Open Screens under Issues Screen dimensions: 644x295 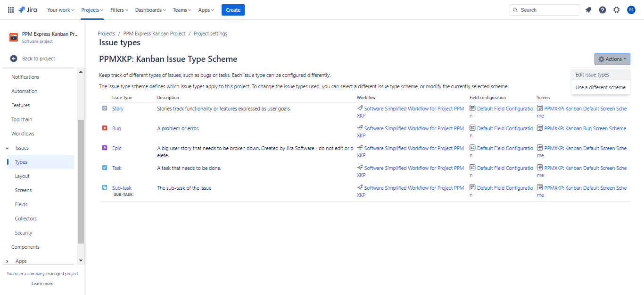pyautogui.click(x=24, y=190)
